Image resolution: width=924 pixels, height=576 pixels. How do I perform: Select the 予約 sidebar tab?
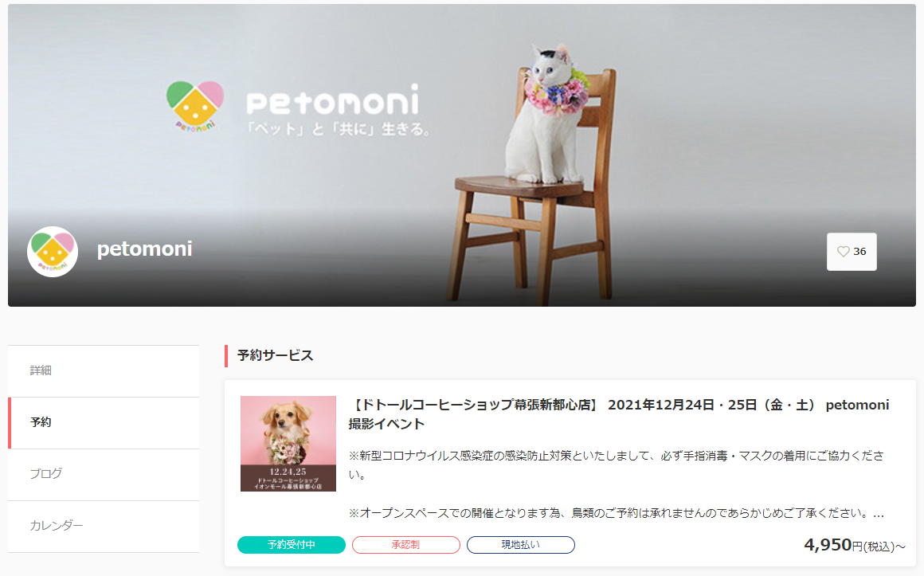104,423
